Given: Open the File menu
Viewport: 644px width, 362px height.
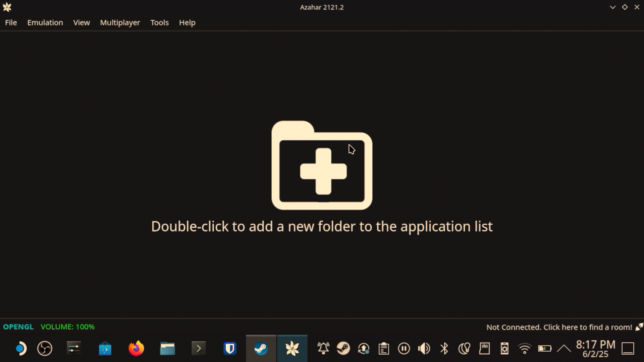Looking at the screenshot, I should point(11,22).
